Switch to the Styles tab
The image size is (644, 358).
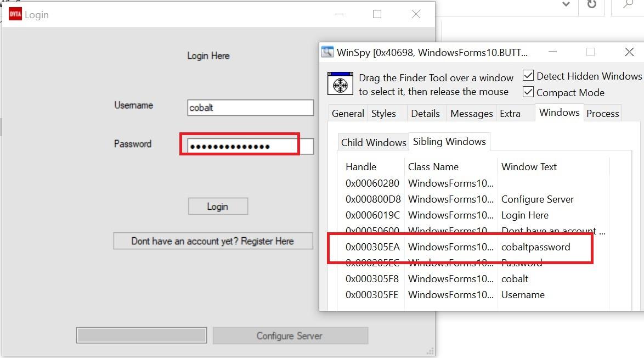(x=384, y=113)
